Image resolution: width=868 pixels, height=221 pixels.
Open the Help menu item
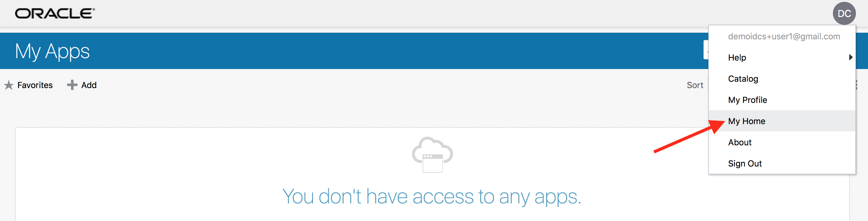click(782, 57)
